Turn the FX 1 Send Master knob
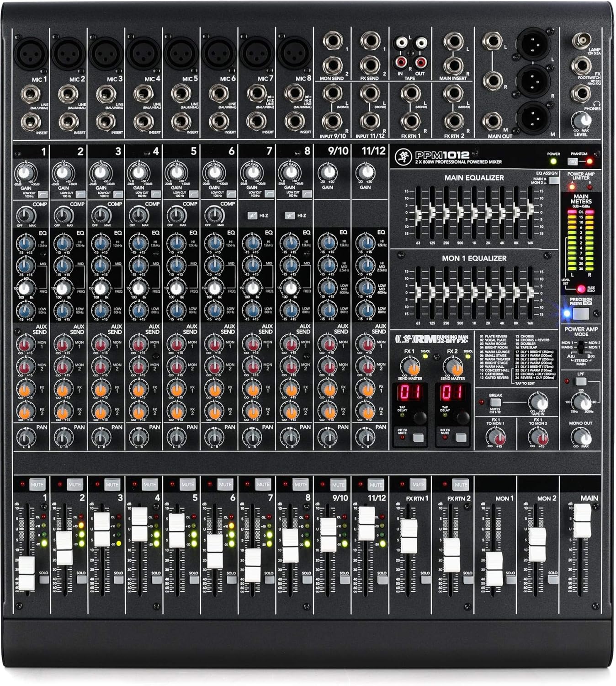Viewport: 616px width, 686px height. tap(410, 366)
